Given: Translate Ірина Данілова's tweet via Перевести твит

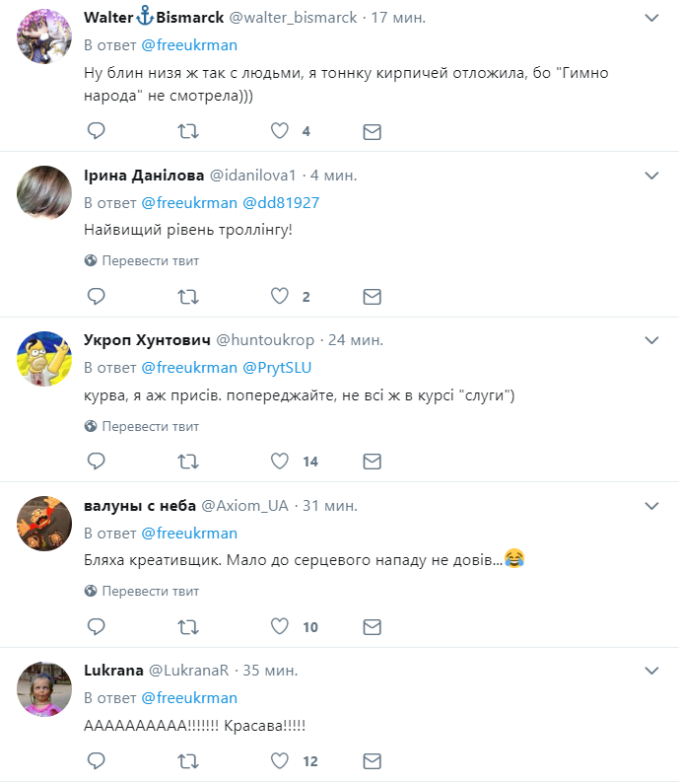Looking at the screenshot, I should coord(150,260).
